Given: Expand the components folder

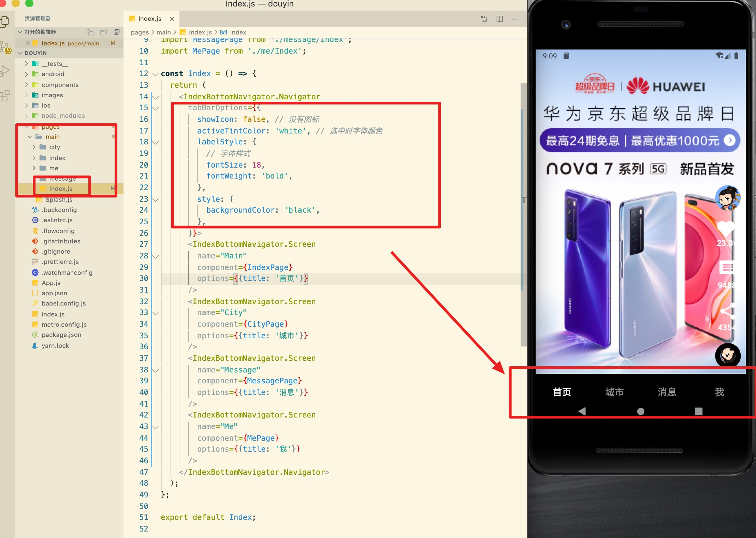Looking at the screenshot, I should (26, 85).
